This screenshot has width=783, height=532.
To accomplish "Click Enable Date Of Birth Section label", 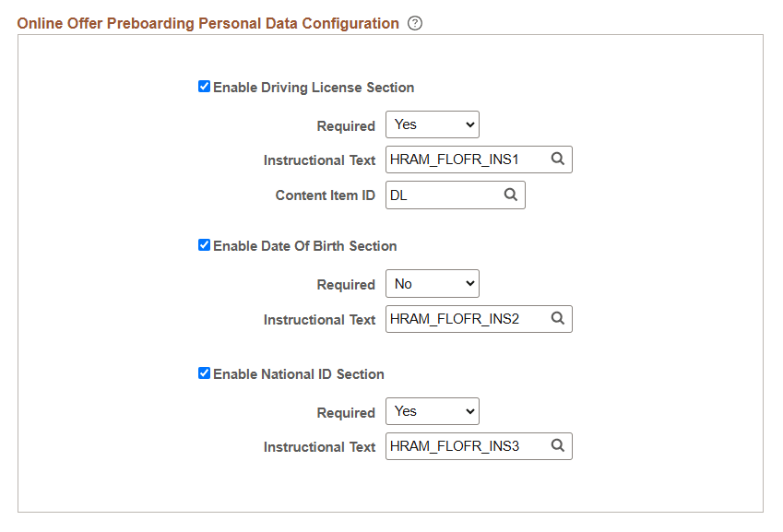I will coord(304,246).
